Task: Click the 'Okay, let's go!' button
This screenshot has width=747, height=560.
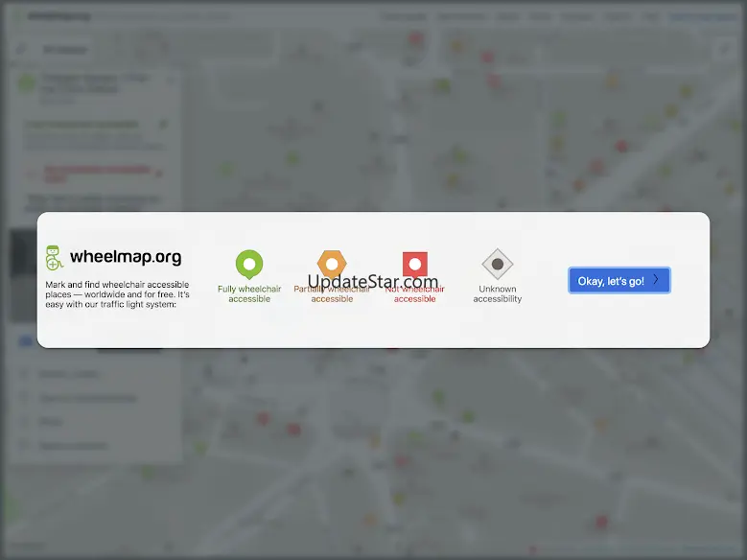Action: [x=619, y=280]
